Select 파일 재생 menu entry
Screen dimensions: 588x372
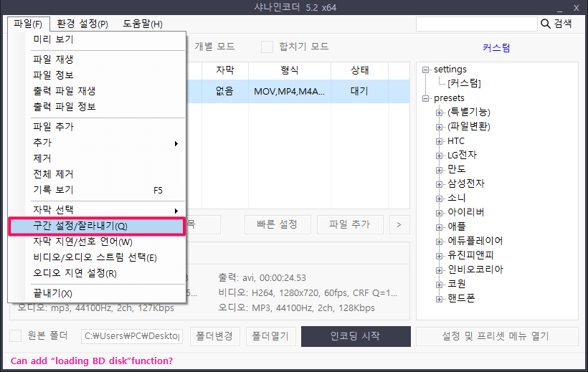pyautogui.click(x=97, y=59)
